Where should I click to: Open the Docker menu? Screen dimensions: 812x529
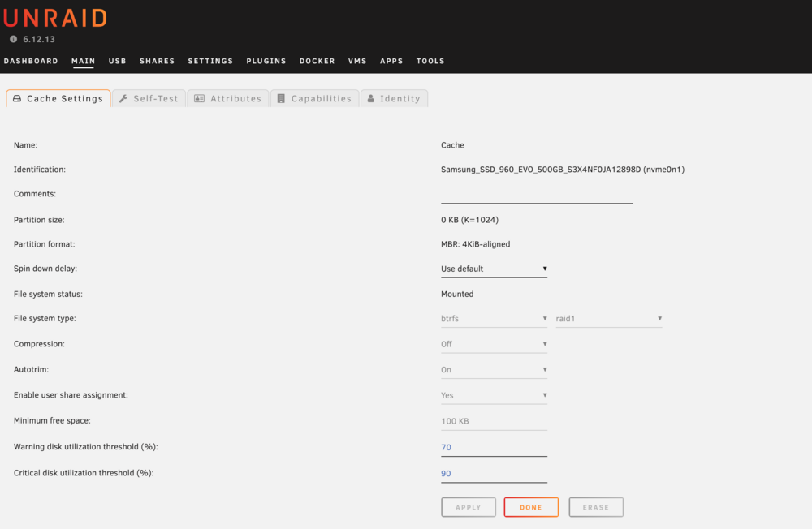(x=317, y=61)
